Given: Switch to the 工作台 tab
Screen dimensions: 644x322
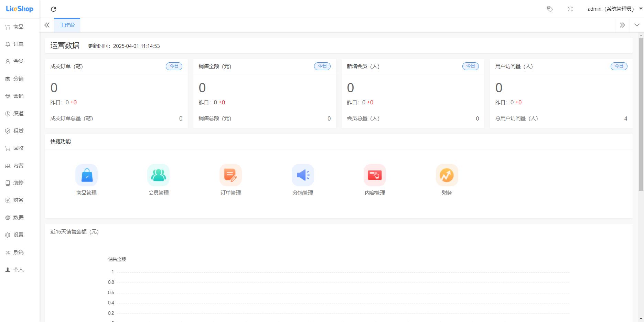Looking at the screenshot, I should [67, 25].
